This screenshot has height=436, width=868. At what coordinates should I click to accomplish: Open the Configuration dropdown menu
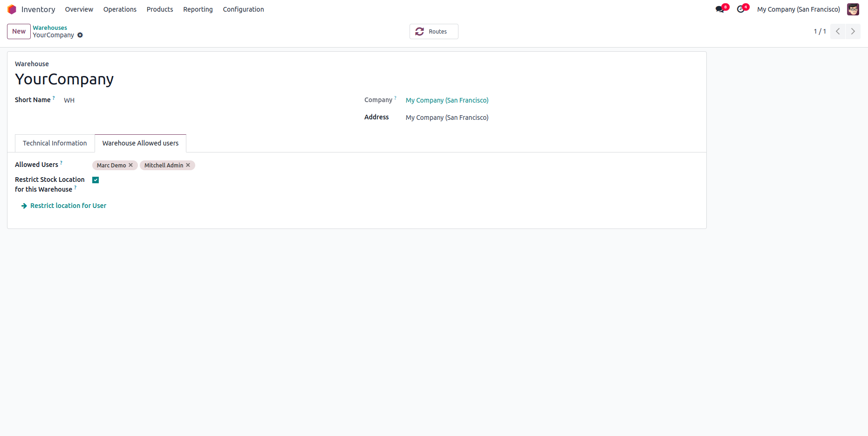[x=243, y=9]
